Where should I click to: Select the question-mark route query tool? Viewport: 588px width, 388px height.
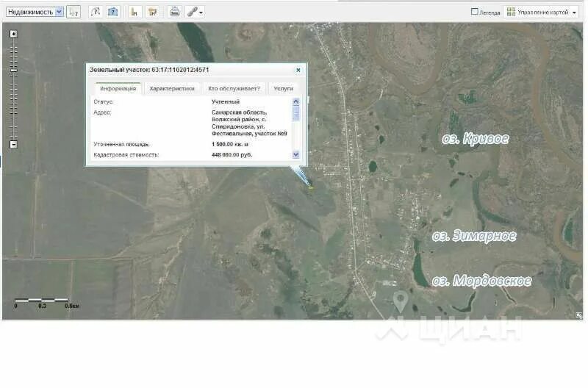click(96, 12)
